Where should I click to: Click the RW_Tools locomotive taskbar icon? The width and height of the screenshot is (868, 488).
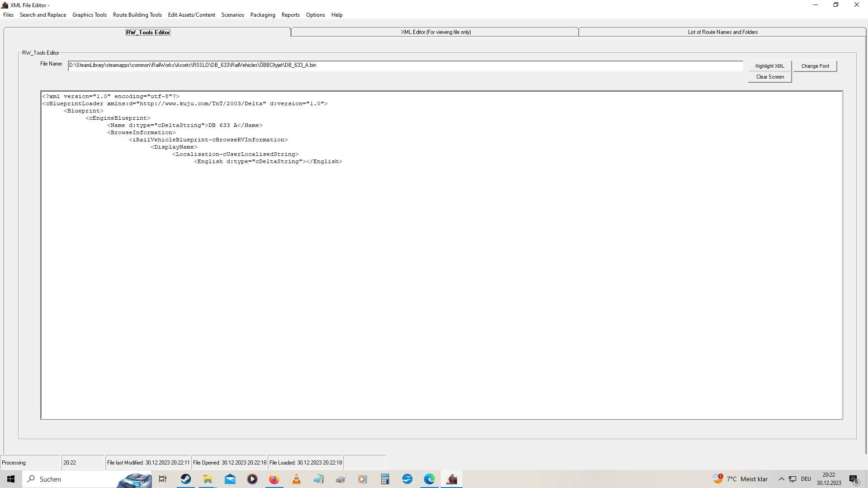point(452,479)
